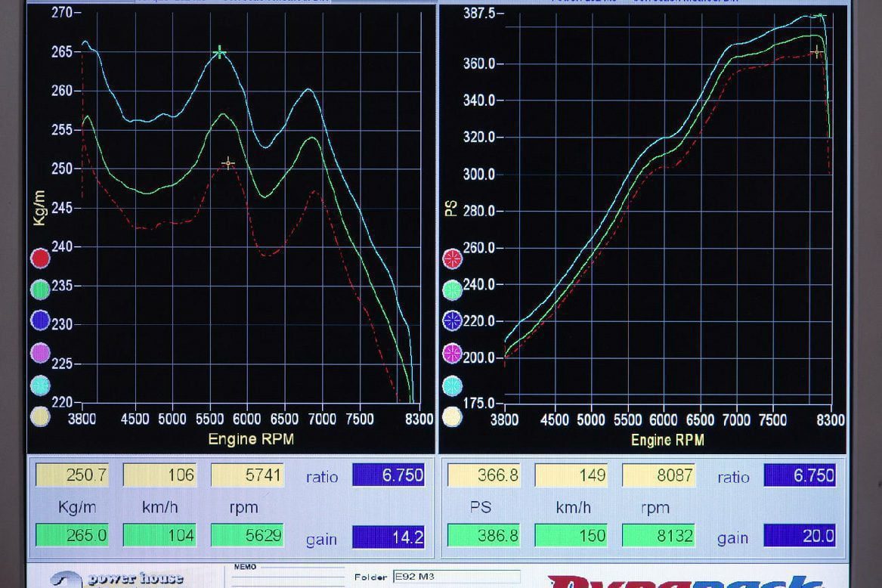
Task: Click the cyan run circle beside PS graph
Action: pyautogui.click(x=452, y=385)
